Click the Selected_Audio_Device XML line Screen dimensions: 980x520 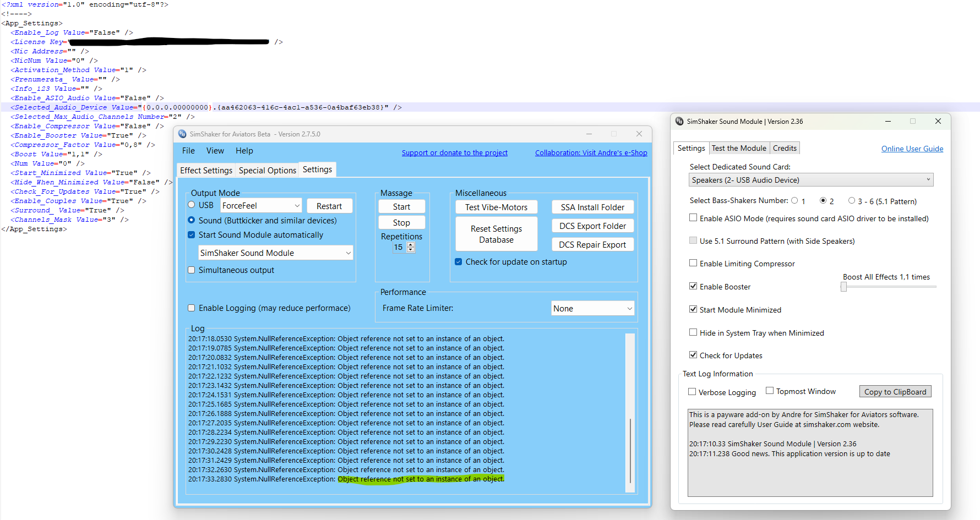pyautogui.click(x=206, y=107)
